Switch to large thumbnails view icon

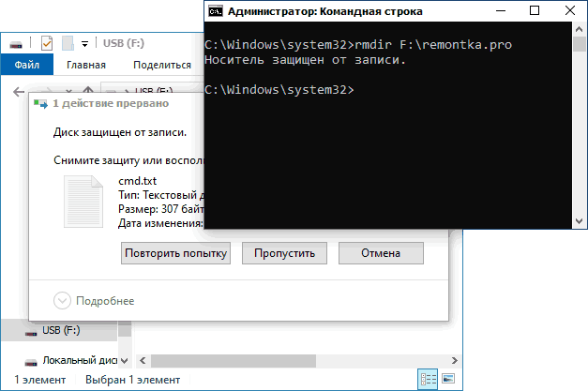tap(448, 379)
